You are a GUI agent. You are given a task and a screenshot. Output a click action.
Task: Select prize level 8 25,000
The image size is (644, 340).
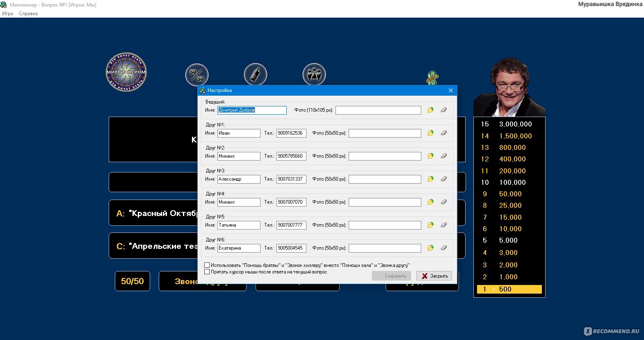509,205
